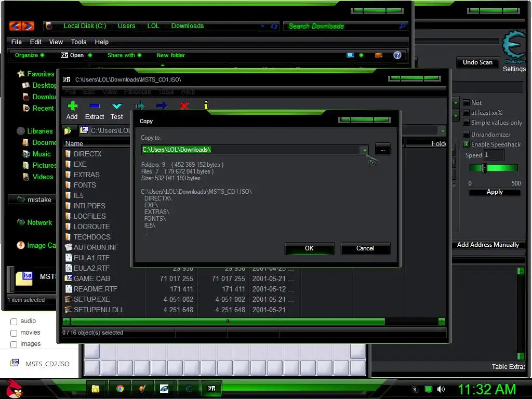Click the Explorer preview pane icon
Screen dimensions: 532x399
pyautogui.click(x=379, y=55)
